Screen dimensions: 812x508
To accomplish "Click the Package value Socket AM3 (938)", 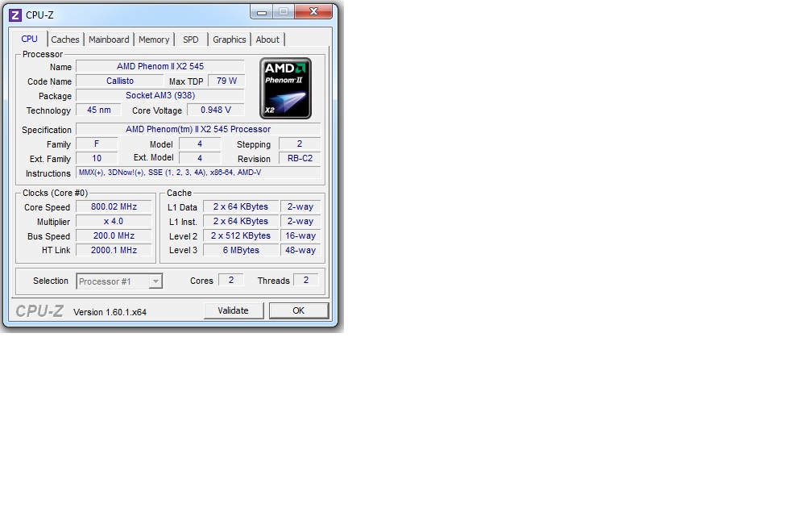I will 160,95.
